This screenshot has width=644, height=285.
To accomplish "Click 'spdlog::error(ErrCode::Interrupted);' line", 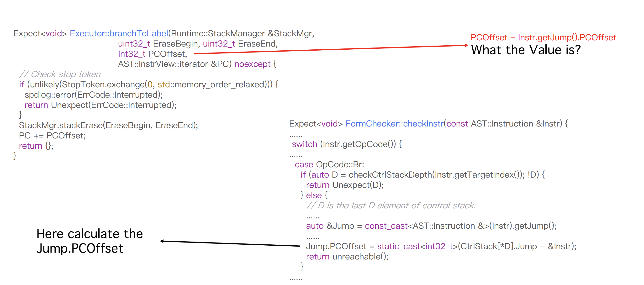I will (x=94, y=95).
